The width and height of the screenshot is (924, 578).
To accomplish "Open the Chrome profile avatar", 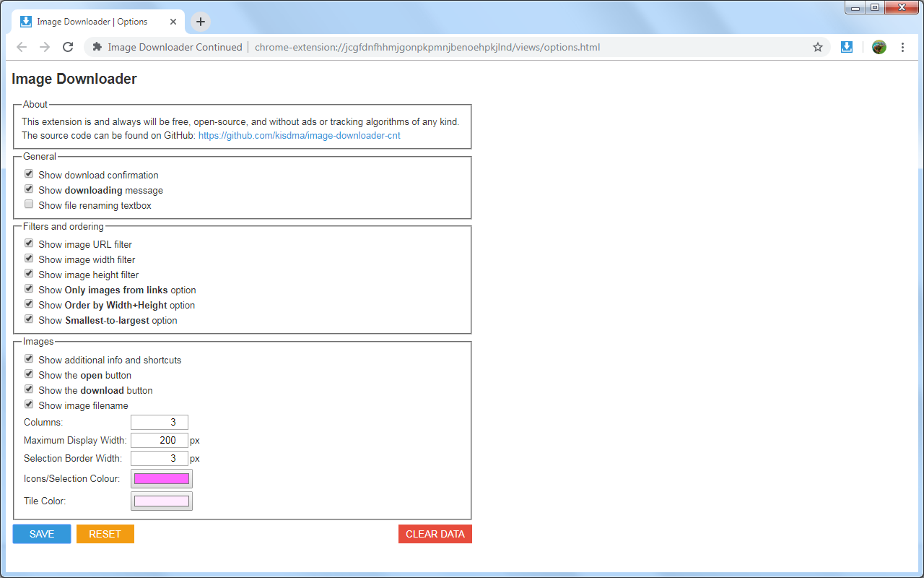I will [879, 47].
